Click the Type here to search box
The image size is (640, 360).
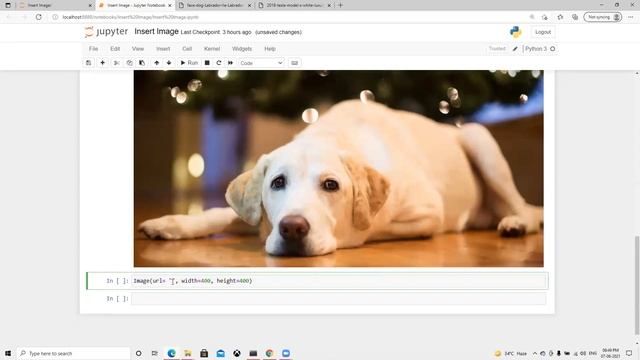coord(73,353)
